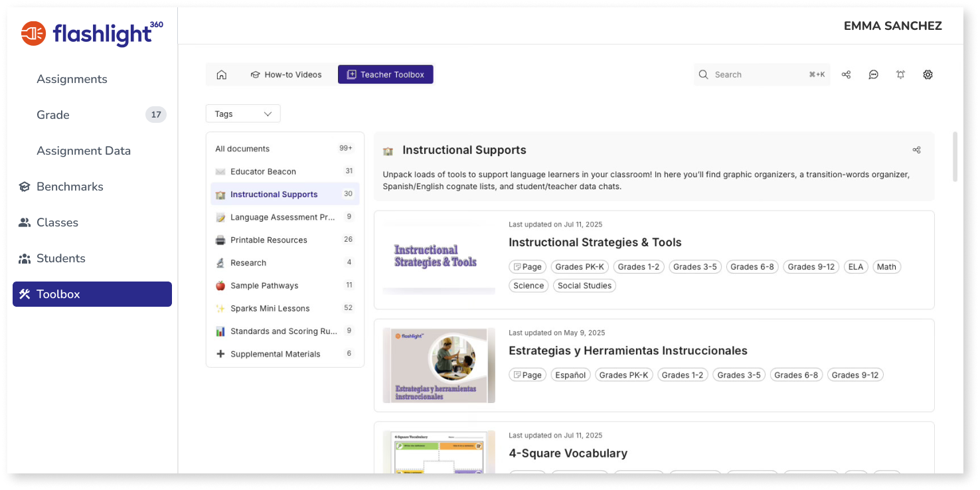Click the Supplemental Materials plus icon

(220, 354)
